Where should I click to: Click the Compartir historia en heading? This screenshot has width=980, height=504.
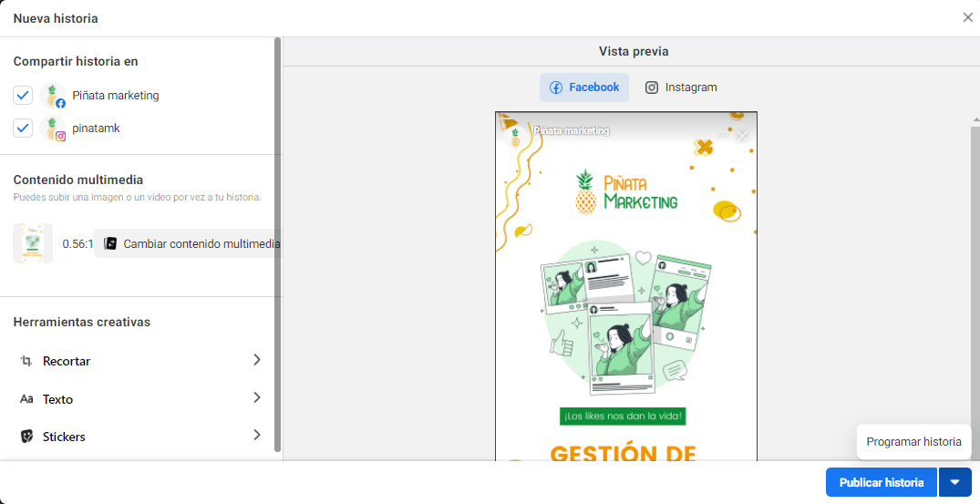[x=76, y=61]
